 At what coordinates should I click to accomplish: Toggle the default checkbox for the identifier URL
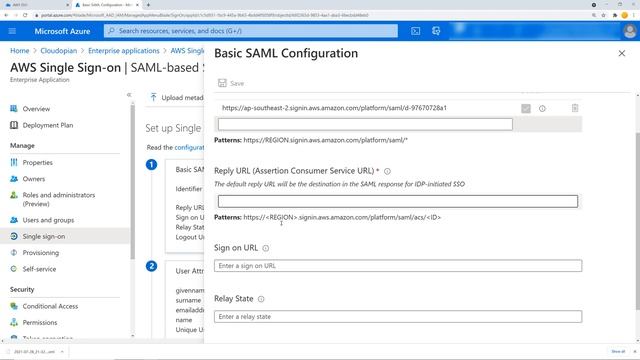click(x=526, y=108)
